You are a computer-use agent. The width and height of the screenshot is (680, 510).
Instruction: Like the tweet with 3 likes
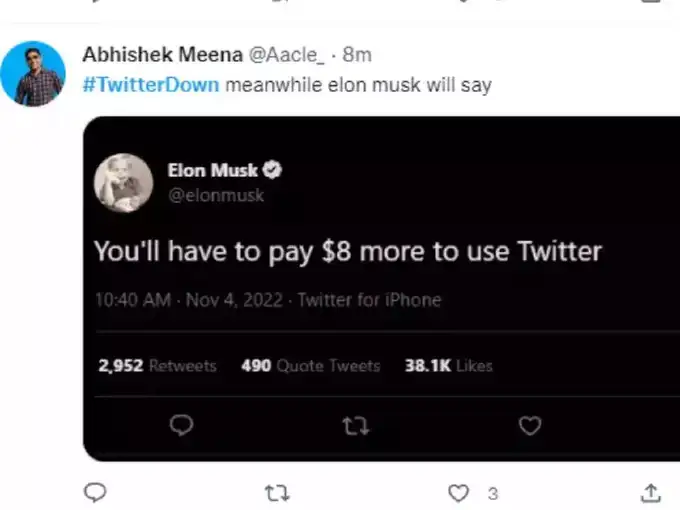coord(459,492)
